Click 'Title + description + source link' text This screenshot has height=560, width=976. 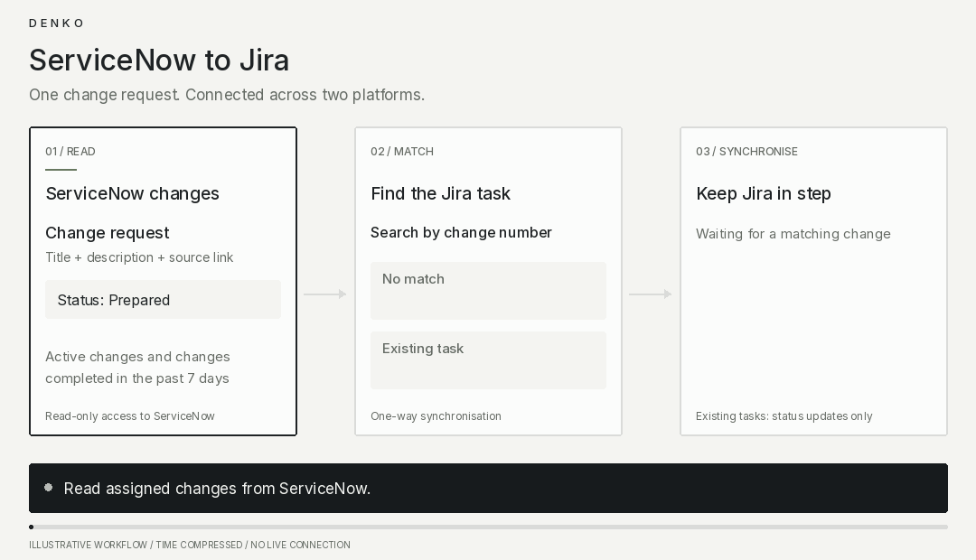(x=139, y=257)
